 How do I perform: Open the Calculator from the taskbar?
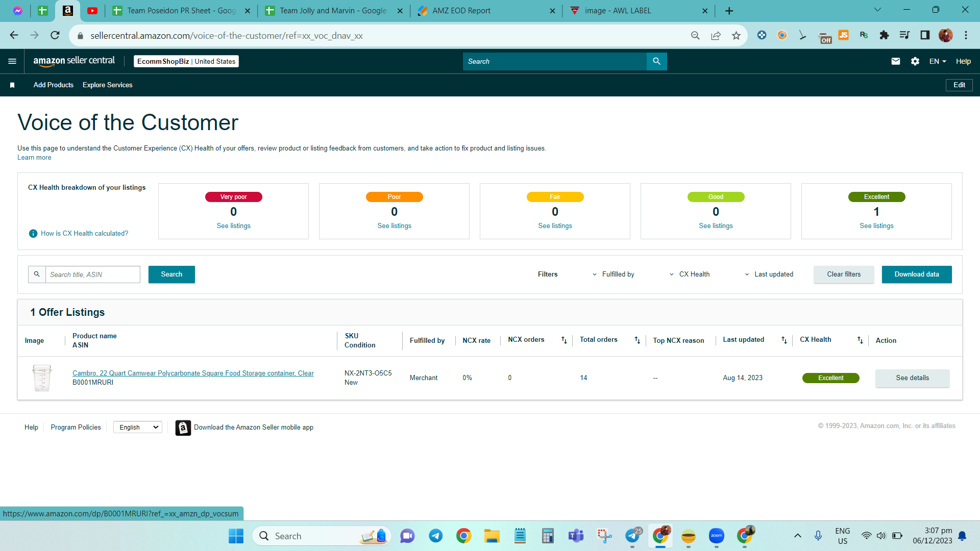pos(548,536)
